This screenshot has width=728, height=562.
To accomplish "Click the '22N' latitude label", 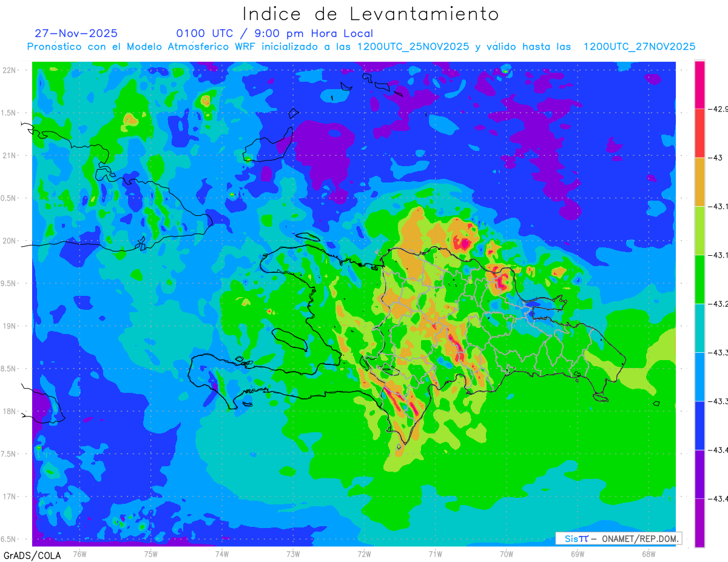I will tap(9, 70).
